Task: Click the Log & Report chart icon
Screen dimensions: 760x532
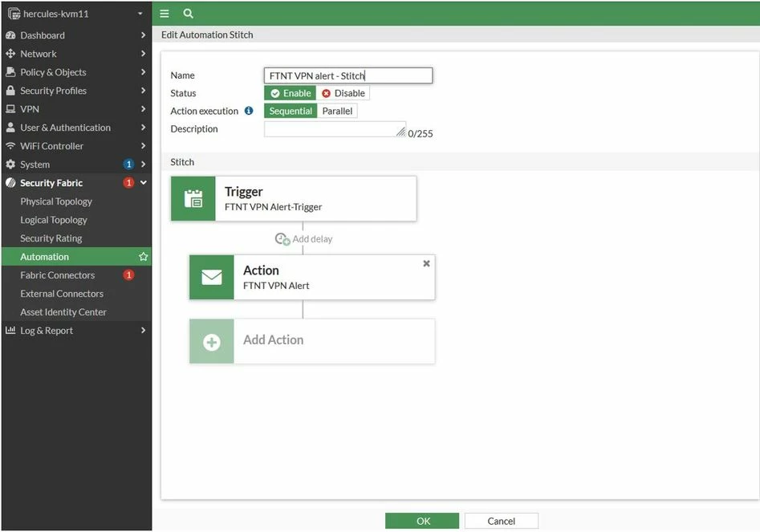Action: (10, 330)
